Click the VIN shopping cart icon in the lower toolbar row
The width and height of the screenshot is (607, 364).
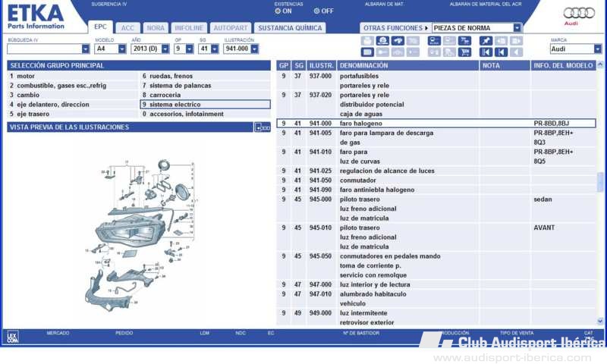click(464, 52)
